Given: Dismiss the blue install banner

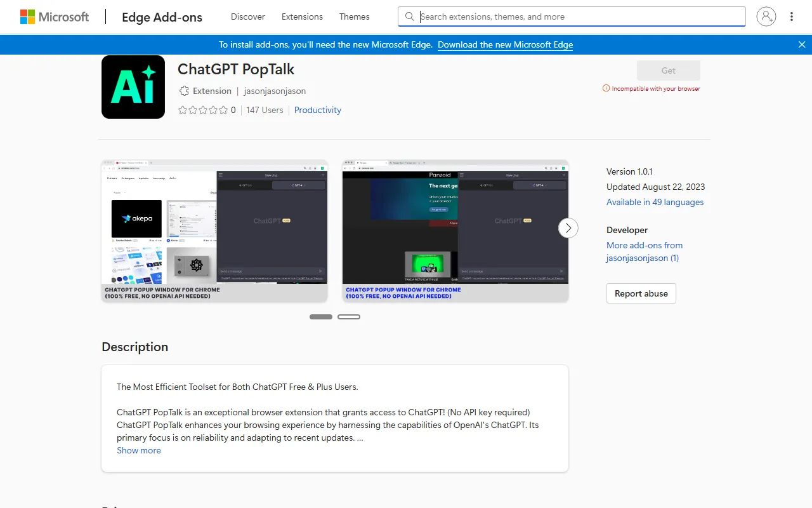Looking at the screenshot, I should point(802,44).
